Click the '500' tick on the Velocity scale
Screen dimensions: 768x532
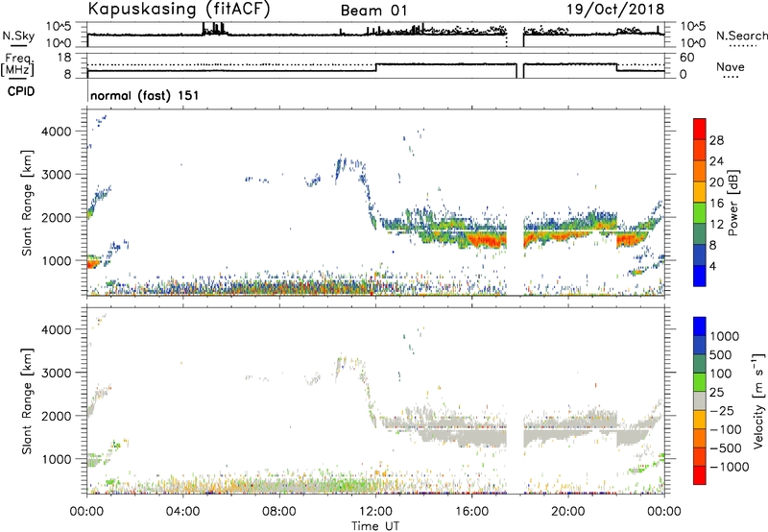tap(721, 355)
